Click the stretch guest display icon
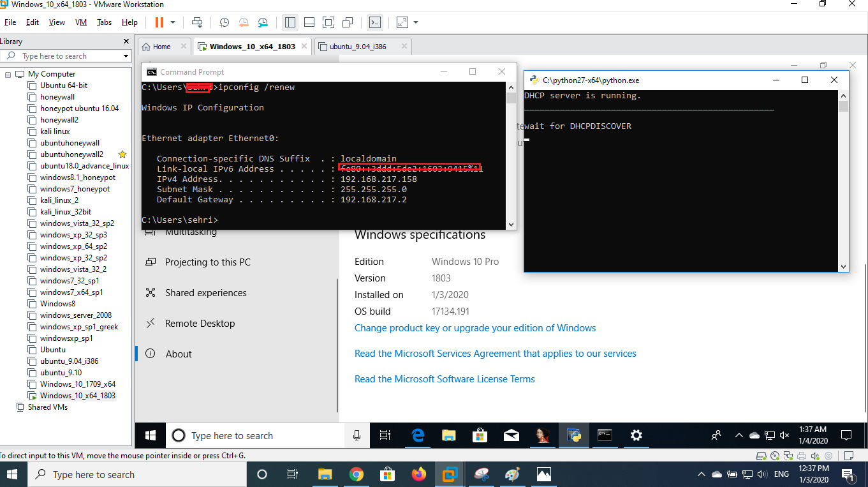Viewport: 868px width, 487px height. 402,22
